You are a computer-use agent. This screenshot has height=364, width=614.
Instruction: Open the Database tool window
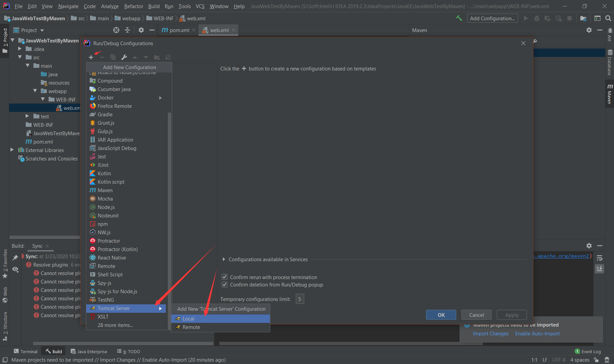(610, 63)
